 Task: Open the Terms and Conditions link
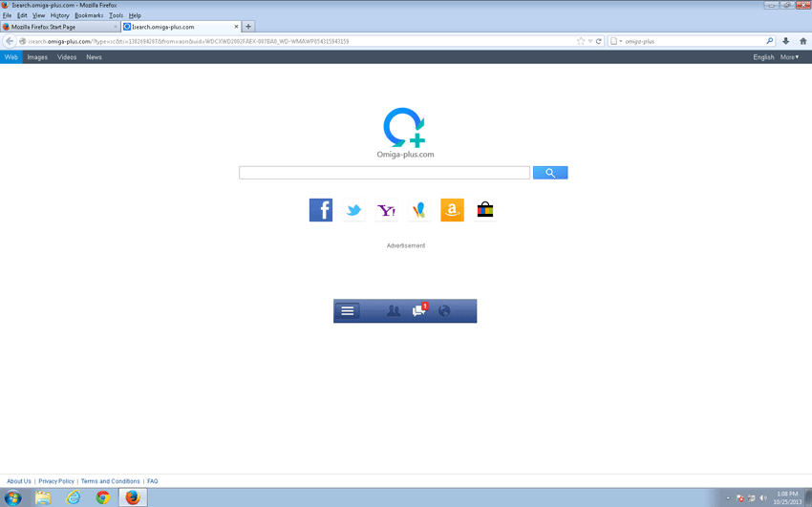click(110, 481)
